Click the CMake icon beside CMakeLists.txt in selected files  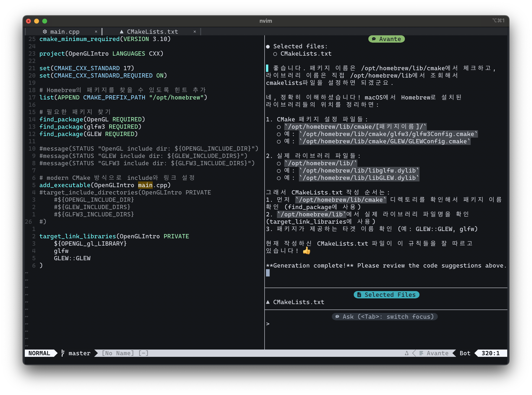[x=268, y=302]
